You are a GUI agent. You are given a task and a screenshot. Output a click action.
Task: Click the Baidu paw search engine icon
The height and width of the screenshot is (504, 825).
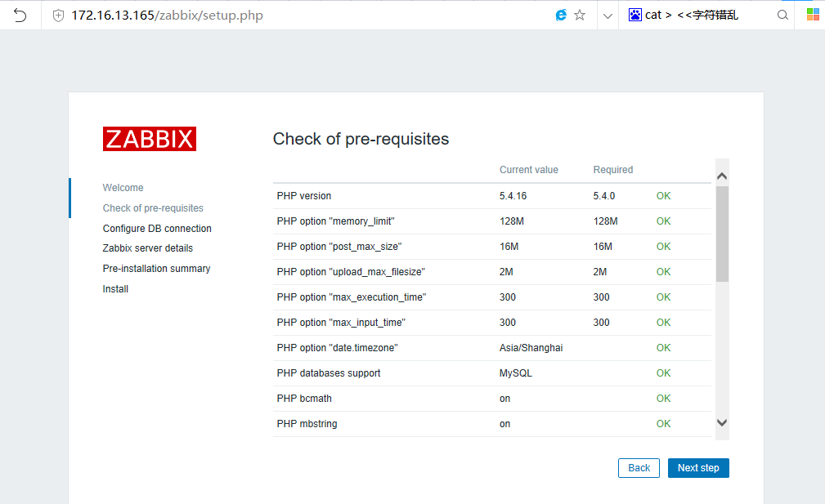pos(635,15)
